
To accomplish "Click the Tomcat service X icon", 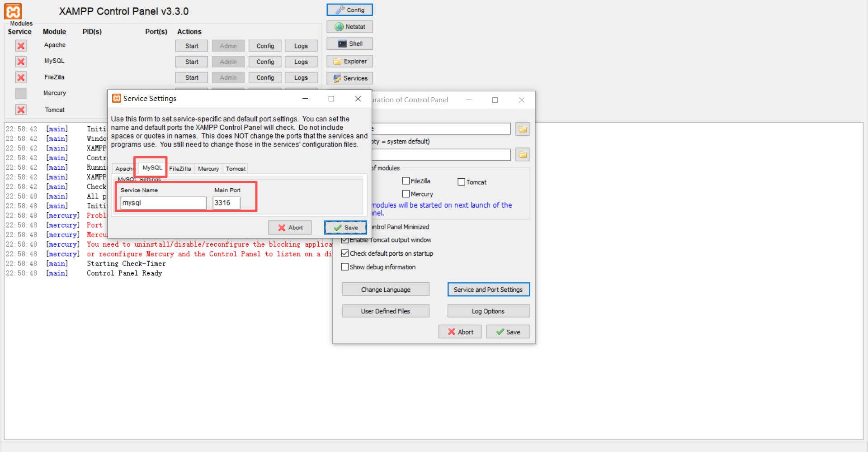I will coord(21,109).
